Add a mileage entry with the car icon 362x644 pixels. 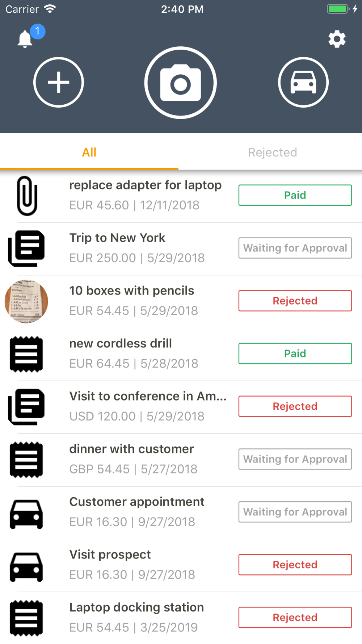303,82
